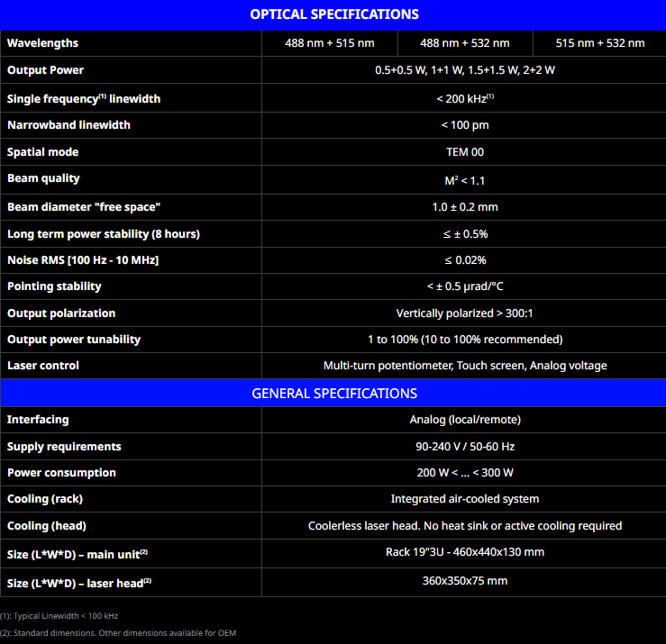This screenshot has height=644, width=666.
Task: Select the 488 nm + 515 nm wavelength cell
Action: (x=329, y=43)
